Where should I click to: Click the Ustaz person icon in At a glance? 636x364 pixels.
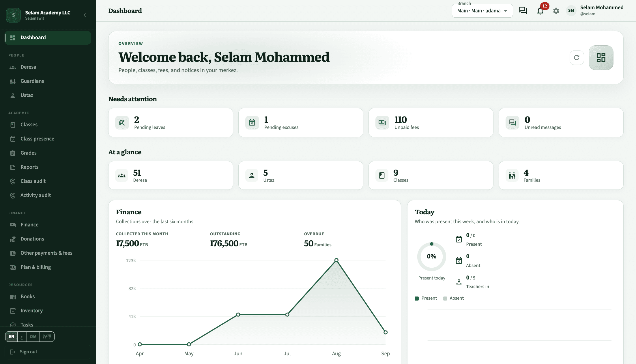(x=252, y=175)
